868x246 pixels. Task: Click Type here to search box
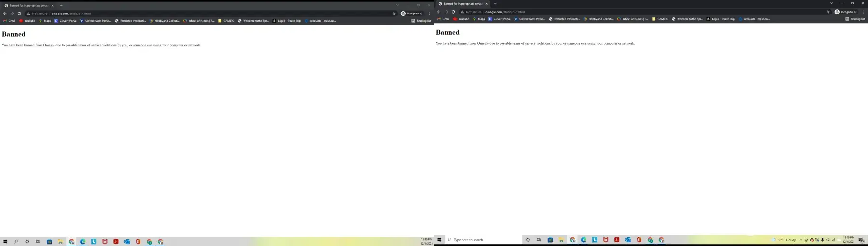[484, 240]
